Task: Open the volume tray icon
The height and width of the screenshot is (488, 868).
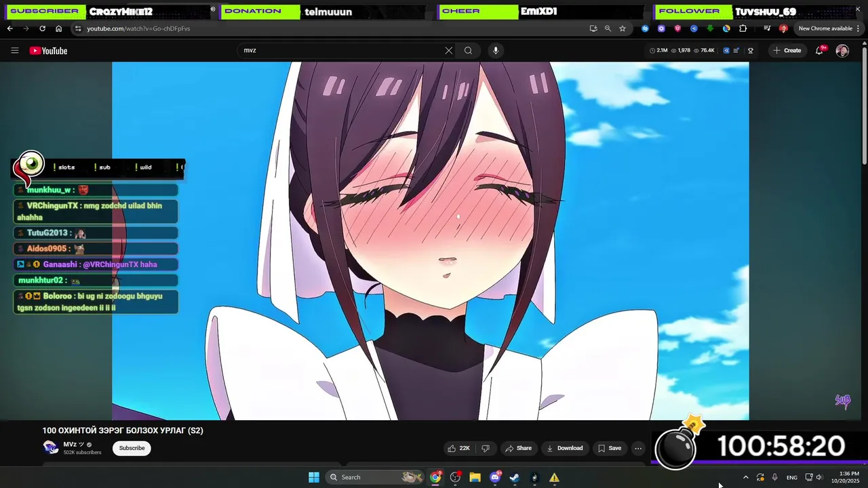Action: tap(819, 477)
